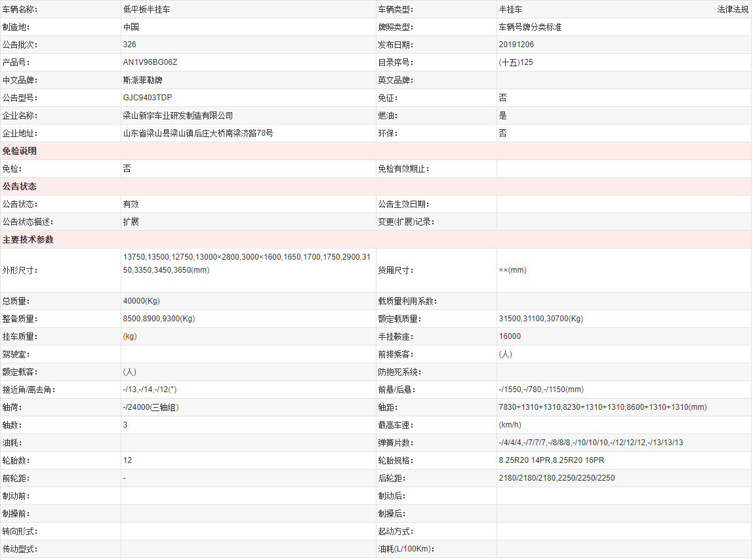753x560 pixels.
Task: Click company name 梁山新宇车业研发制造有限公司
Action: (x=178, y=115)
